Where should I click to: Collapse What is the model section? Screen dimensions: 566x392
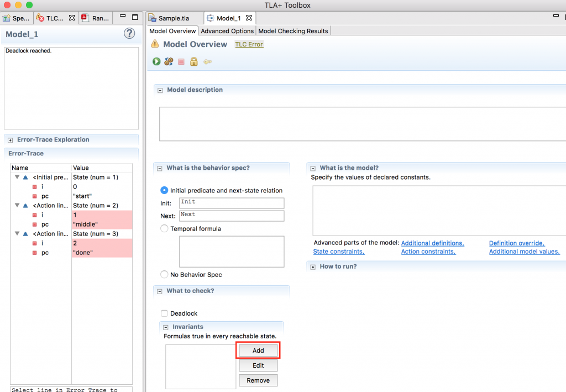(313, 168)
